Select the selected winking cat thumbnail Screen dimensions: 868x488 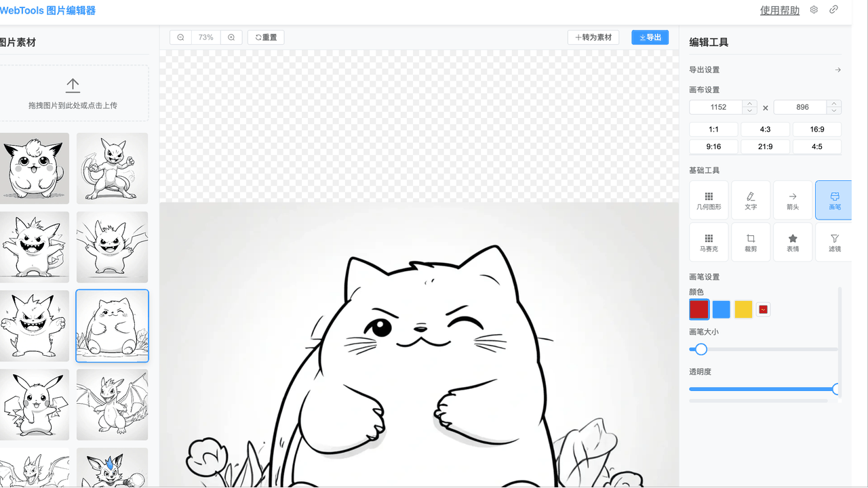[112, 326]
